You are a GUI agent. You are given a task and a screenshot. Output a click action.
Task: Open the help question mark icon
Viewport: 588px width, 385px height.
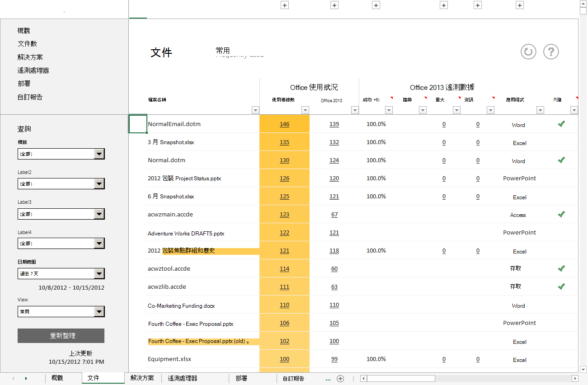click(x=551, y=52)
